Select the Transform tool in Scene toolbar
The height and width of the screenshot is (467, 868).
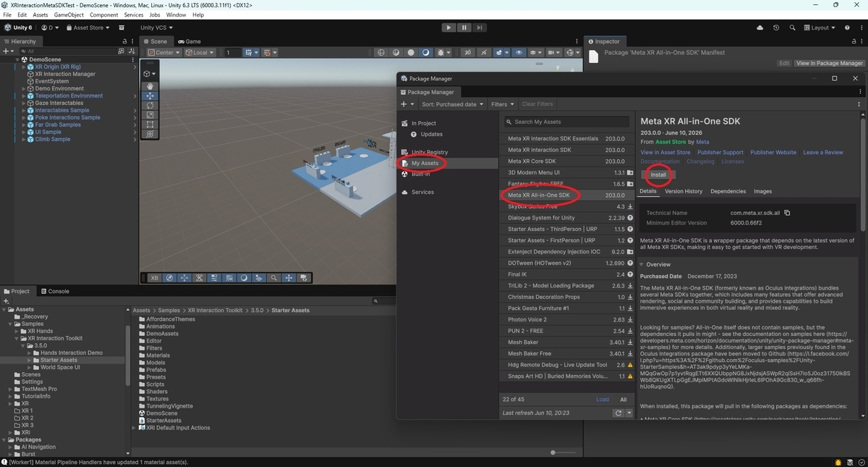click(x=150, y=133)
